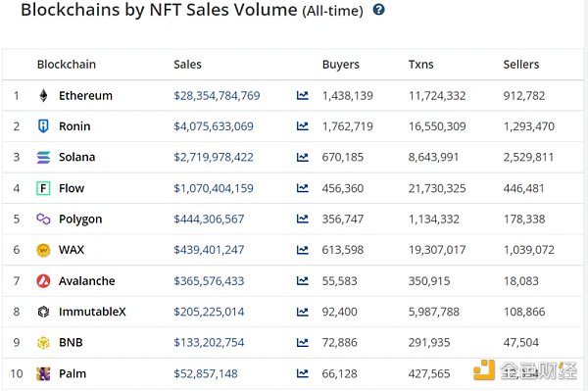588x391 pixels.
Task: View the trend chart icon for Solana
Action: tap(303, 157)
